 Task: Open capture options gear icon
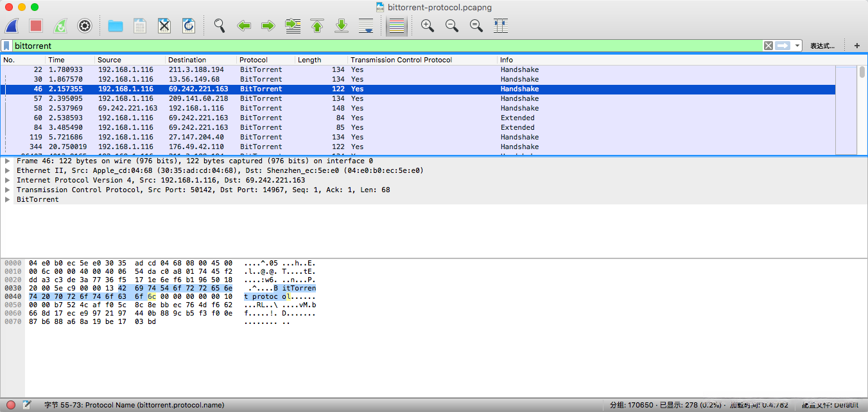click(x=85, y=26)
